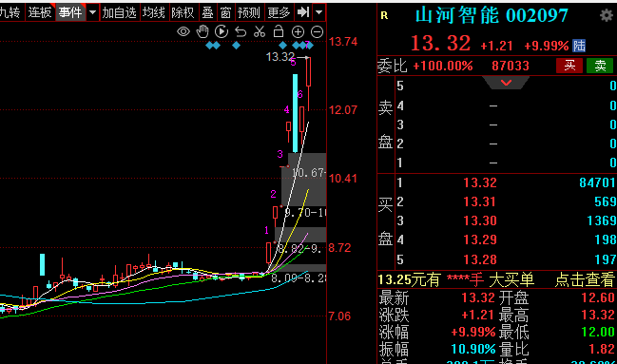Zoom out with the minus icon
Viewport: 617px width, 364px height.
317,32
